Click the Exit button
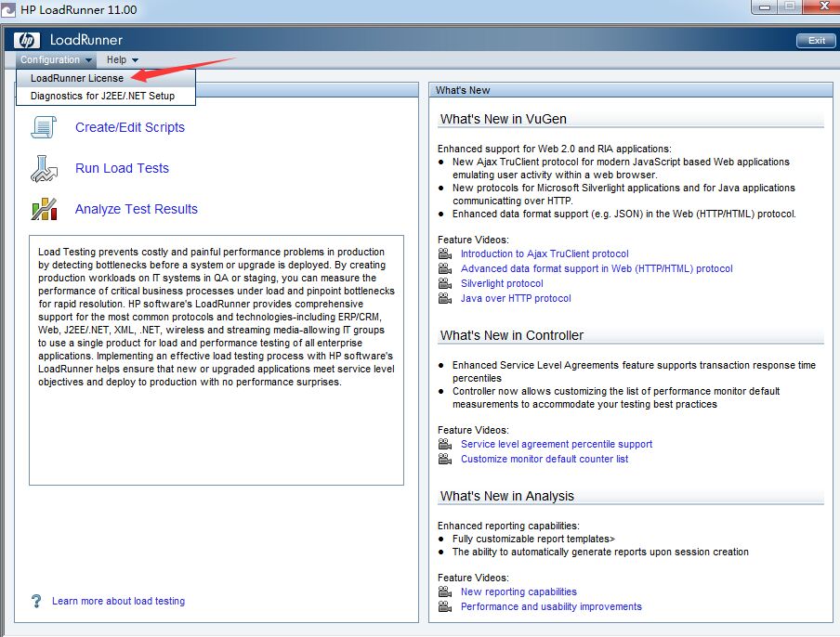Screen dimensions: 840x637 [x=816, y=41]
